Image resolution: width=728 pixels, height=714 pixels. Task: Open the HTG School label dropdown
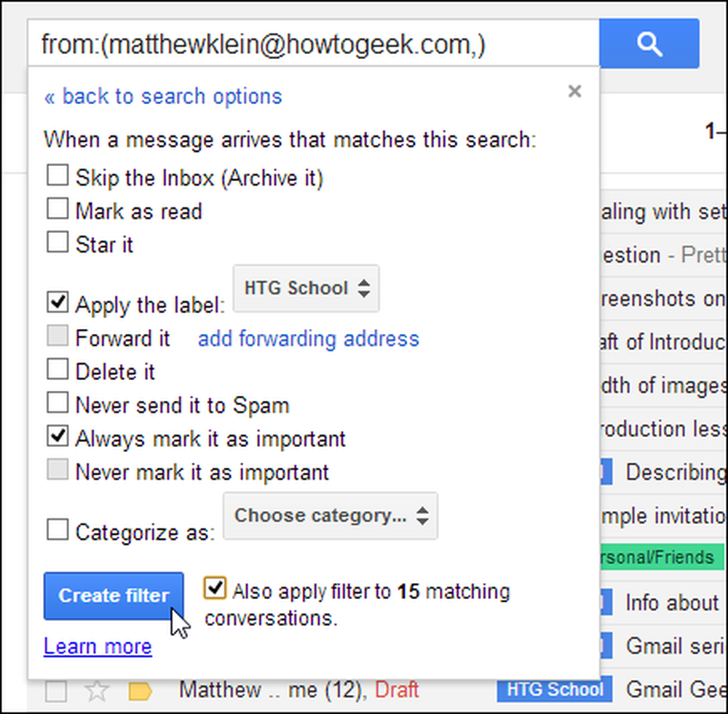tap(306, 288)
